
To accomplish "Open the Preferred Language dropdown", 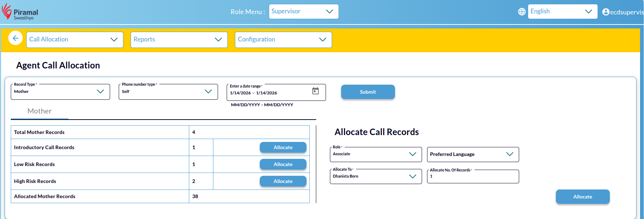I will [x=472, y=155].
